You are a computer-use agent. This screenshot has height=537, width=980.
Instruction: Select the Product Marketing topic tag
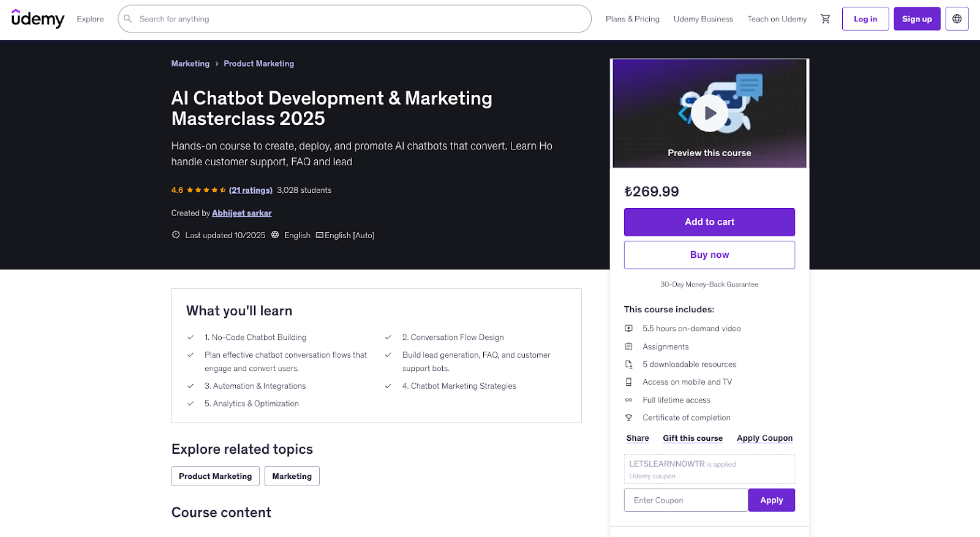click(x=216, y=476)
